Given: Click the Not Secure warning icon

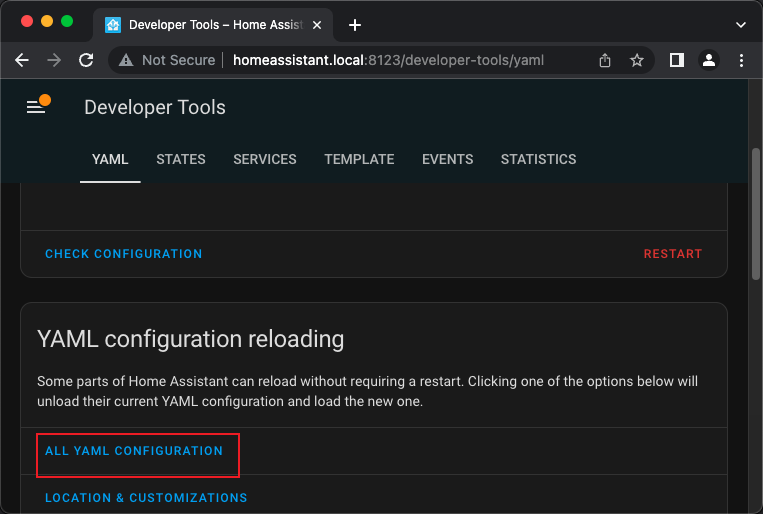Looking at the screenshot, I should (x=126, y=60).
